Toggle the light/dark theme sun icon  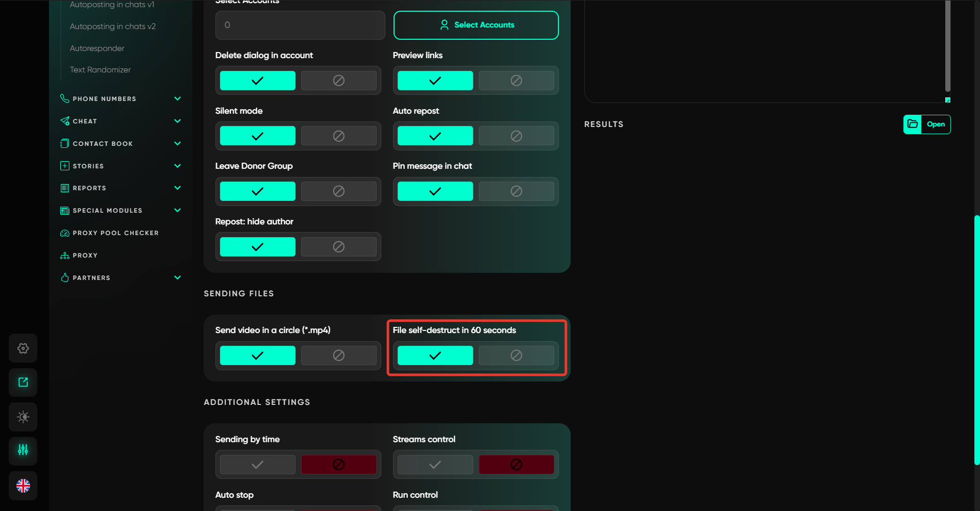coord(23,417)
